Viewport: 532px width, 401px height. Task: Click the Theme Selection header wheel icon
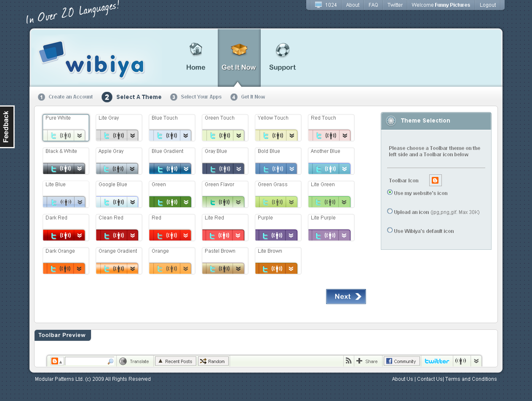[x=391, y=121]
